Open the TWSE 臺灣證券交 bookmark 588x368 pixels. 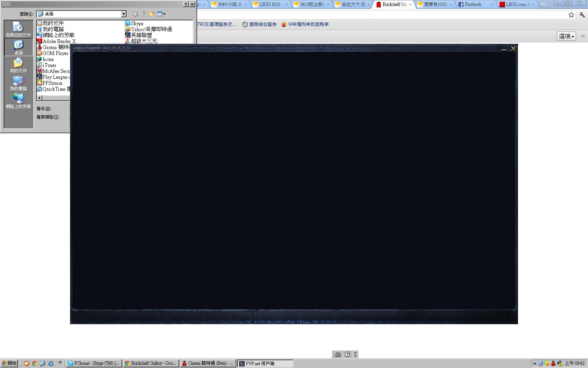[216, 24]
